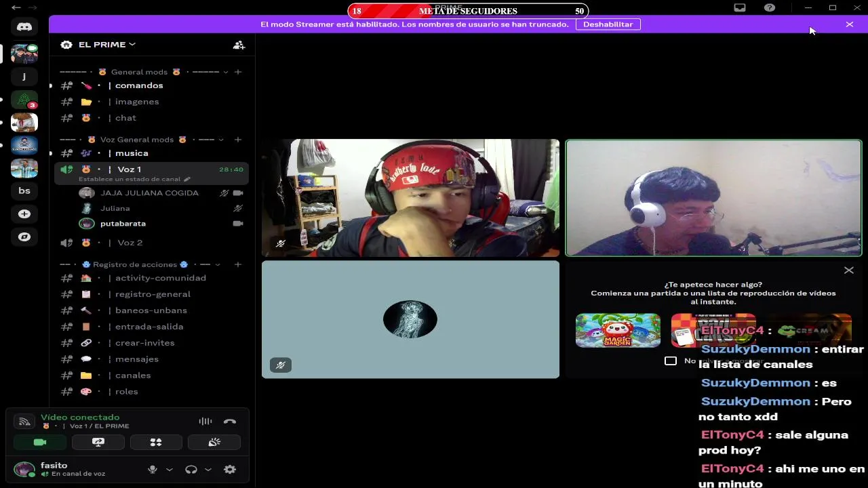Screen dimensions: 868x488
Task: Open the green tree server with 3 notifications
Action: 24,100
